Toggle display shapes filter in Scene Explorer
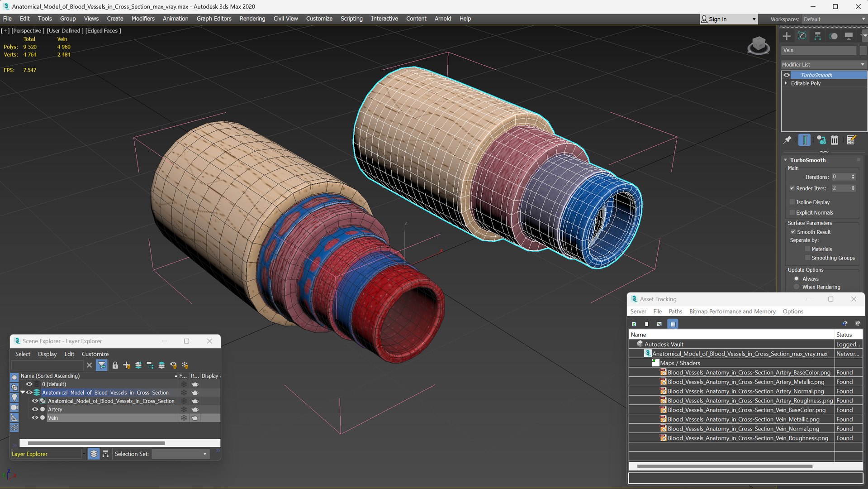The width and height of the screenshot is (868, 489). coord(14,387)
